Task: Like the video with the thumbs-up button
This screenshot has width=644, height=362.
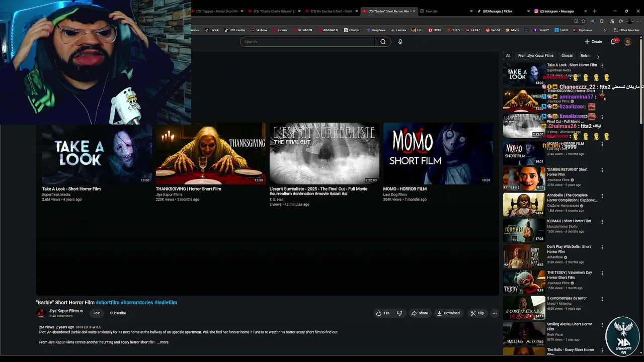Action: (x=383, y=313)
